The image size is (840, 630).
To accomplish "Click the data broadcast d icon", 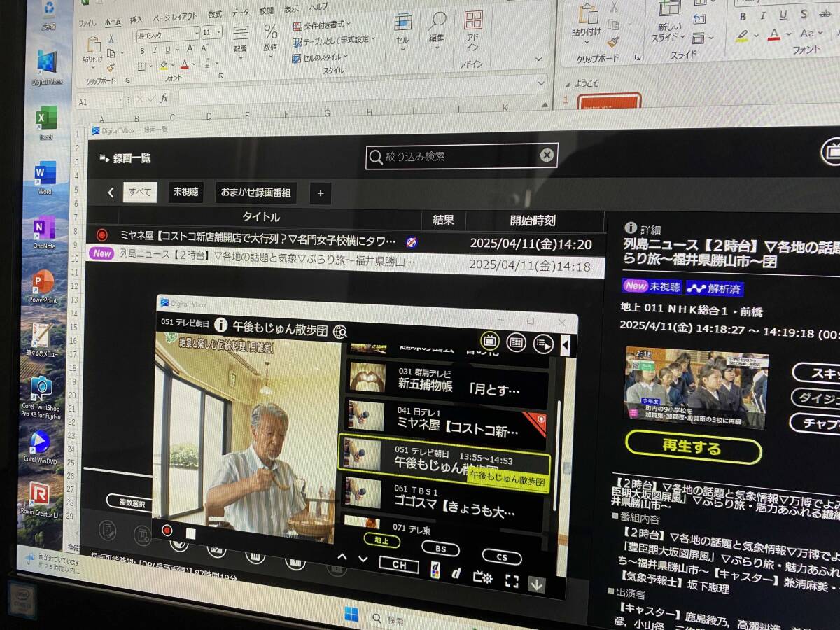I will [435, 569].
